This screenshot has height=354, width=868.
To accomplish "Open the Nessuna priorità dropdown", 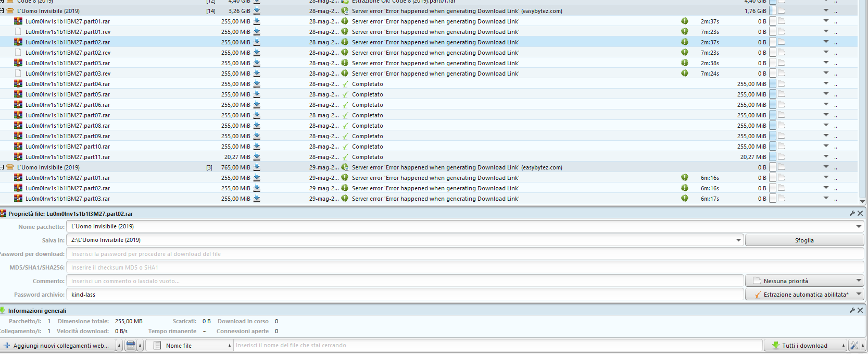I will [x=859, y=280].
